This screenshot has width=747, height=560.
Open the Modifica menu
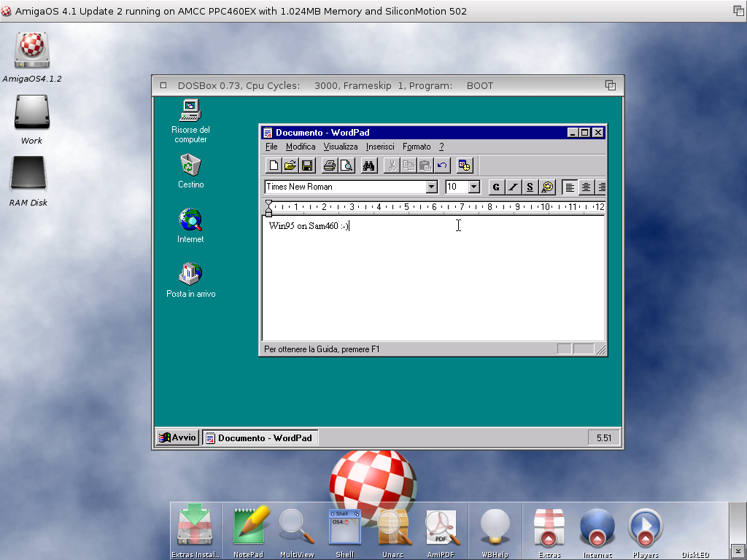301,147
